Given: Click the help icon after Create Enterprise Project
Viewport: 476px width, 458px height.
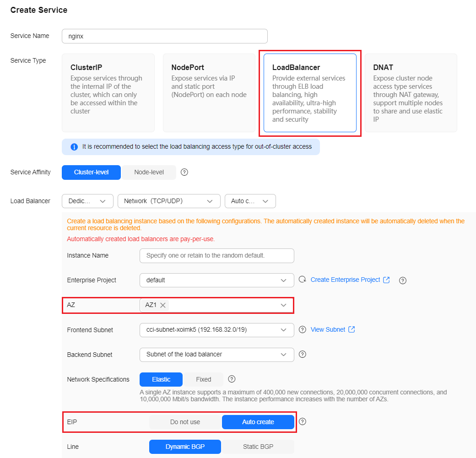Looking at the screenshot, I should coord(402,280).
